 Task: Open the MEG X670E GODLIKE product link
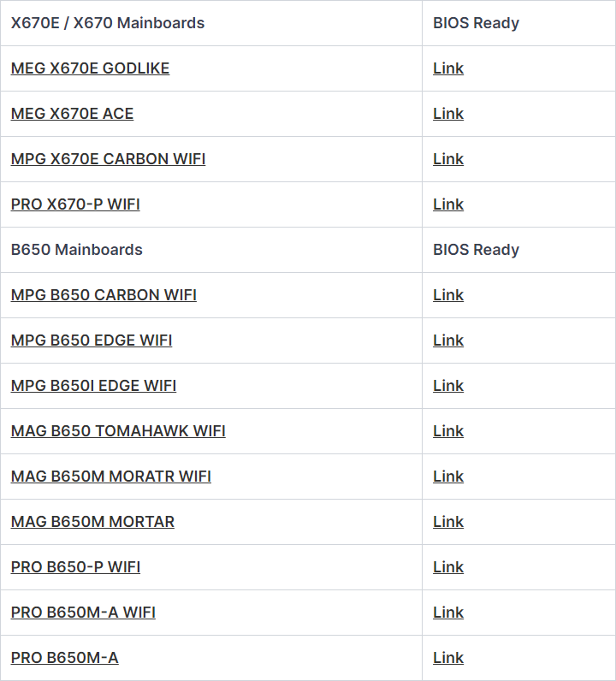click(x=90, y=68)
